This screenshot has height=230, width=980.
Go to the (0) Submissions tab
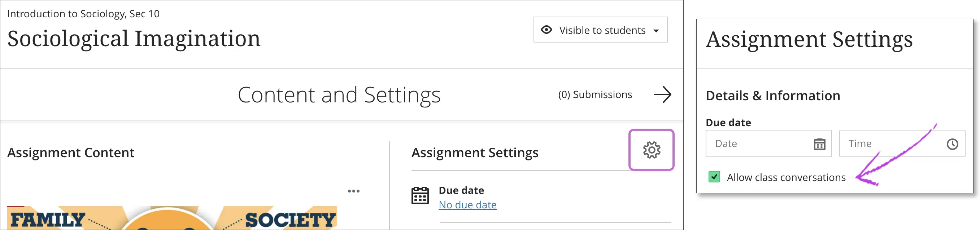[595, 95]
